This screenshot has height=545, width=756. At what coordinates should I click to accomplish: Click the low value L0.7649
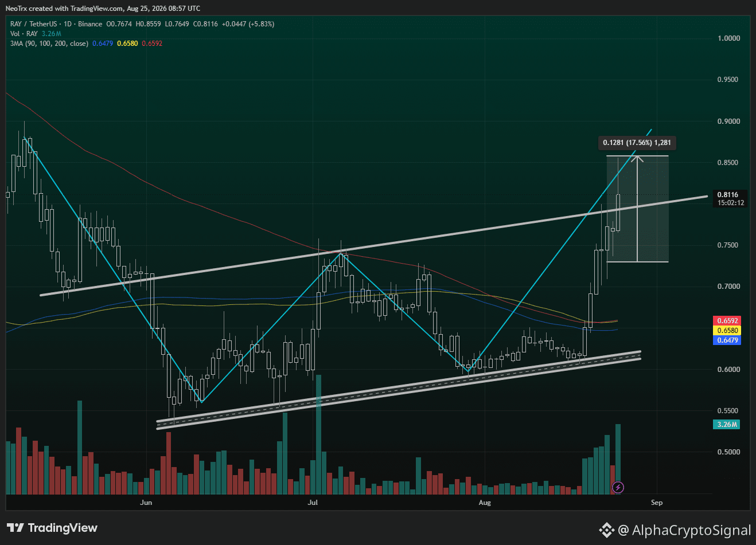177,24
